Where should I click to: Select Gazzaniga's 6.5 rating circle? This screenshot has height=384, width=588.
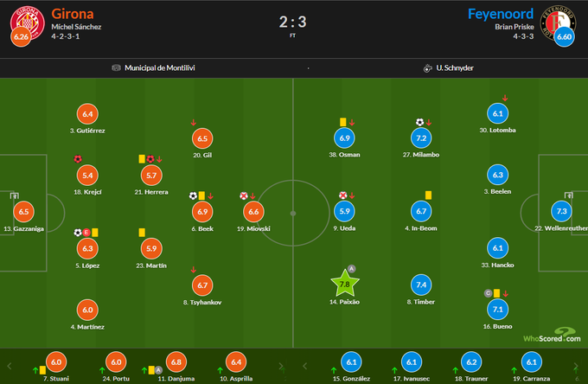[x=24, y=212]
